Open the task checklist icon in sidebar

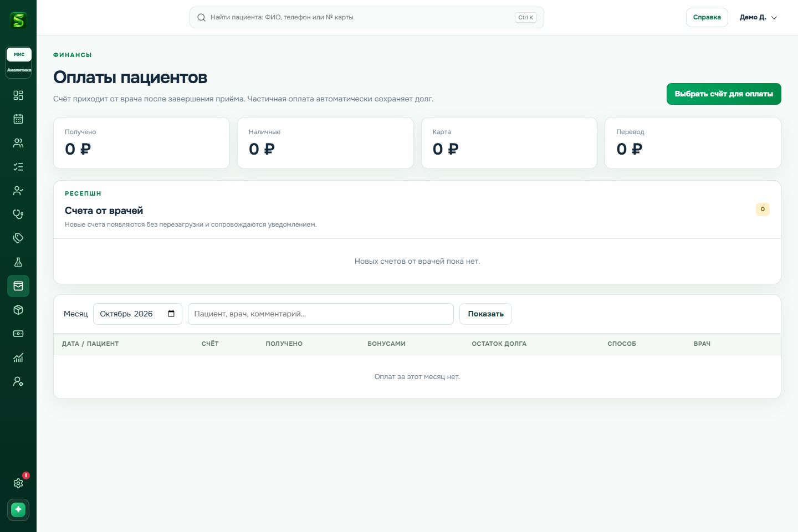pos(18,167)
